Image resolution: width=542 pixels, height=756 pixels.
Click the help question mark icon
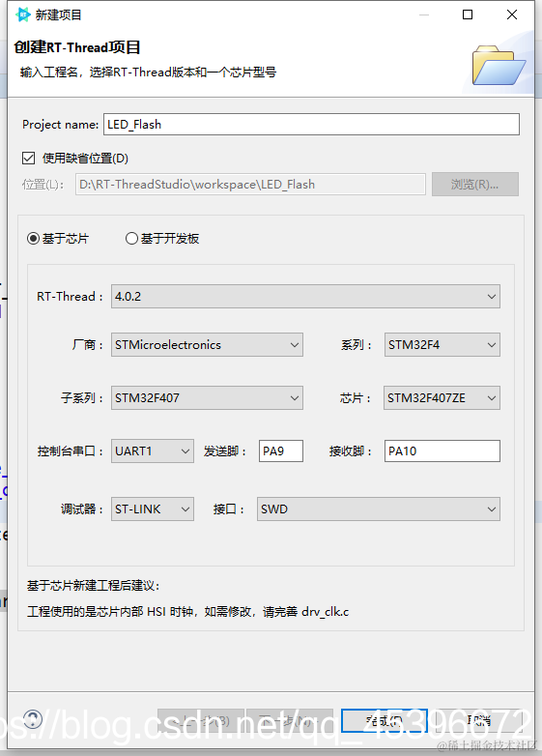(33, 720)
